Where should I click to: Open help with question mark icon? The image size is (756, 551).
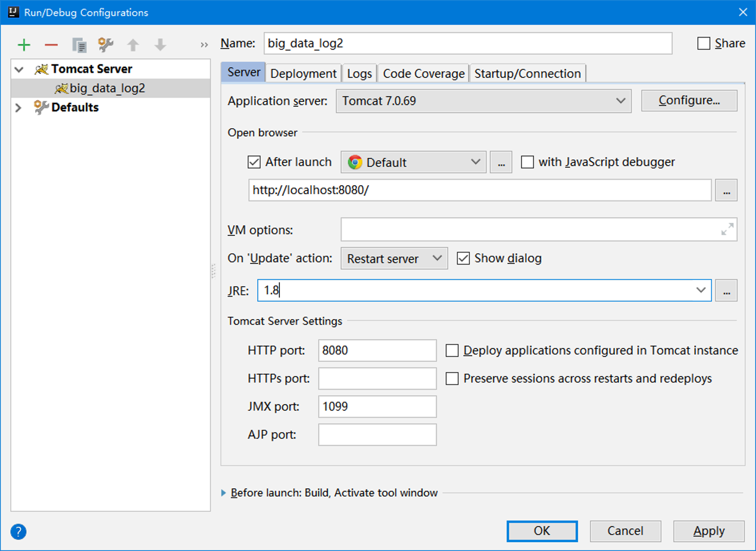[19, 531]
